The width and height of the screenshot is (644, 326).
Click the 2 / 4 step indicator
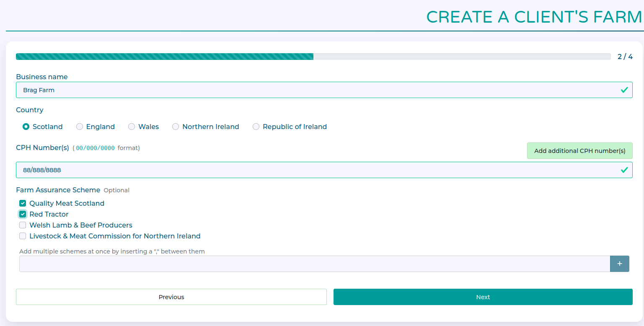[x=625, y=57]
